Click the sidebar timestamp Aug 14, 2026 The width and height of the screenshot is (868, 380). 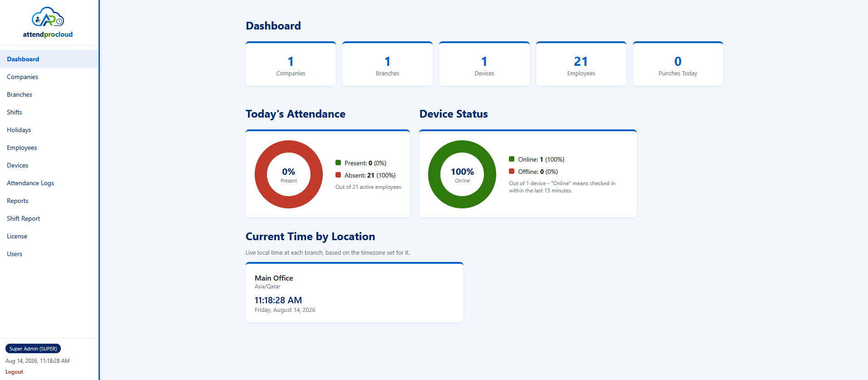tap(37, 361)
